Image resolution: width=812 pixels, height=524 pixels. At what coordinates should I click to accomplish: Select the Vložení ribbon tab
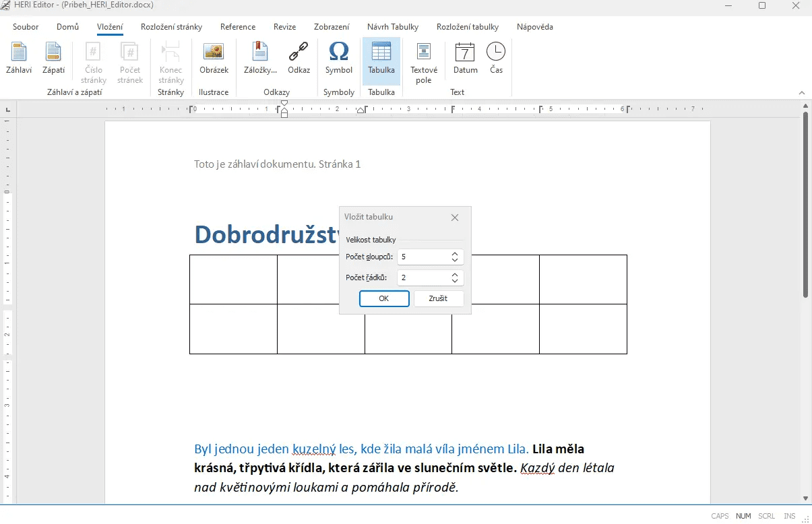click(110, 27)
